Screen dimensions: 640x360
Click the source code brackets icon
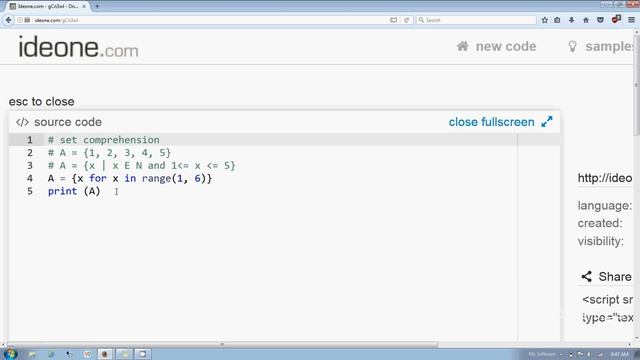[x=22, y=122]
